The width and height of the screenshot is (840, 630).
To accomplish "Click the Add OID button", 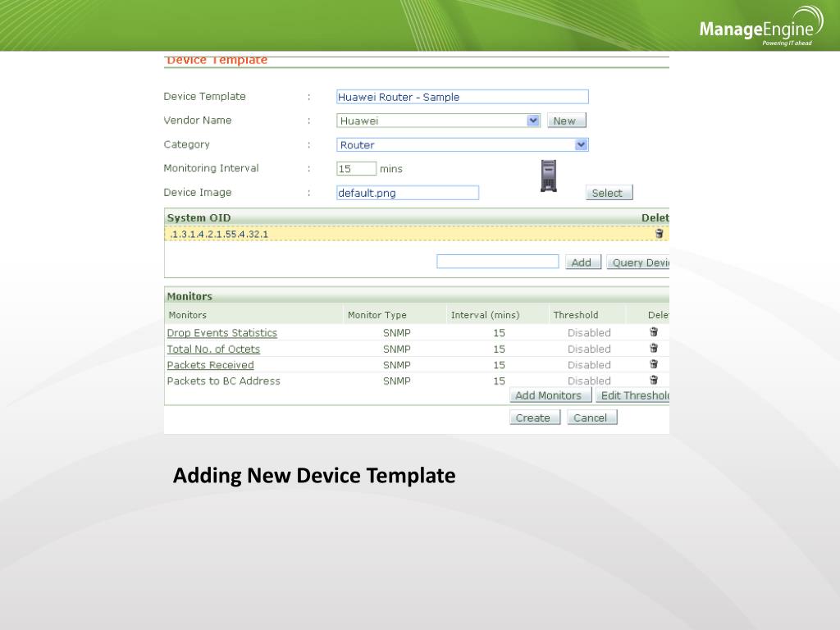I will click(583, 262).
